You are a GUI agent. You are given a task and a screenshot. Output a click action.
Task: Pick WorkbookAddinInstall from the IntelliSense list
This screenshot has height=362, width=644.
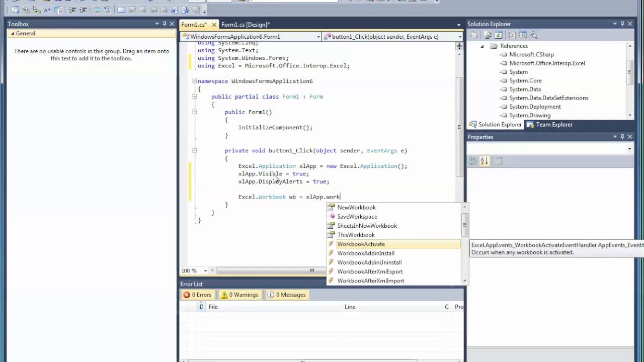(x=393, y=253)
